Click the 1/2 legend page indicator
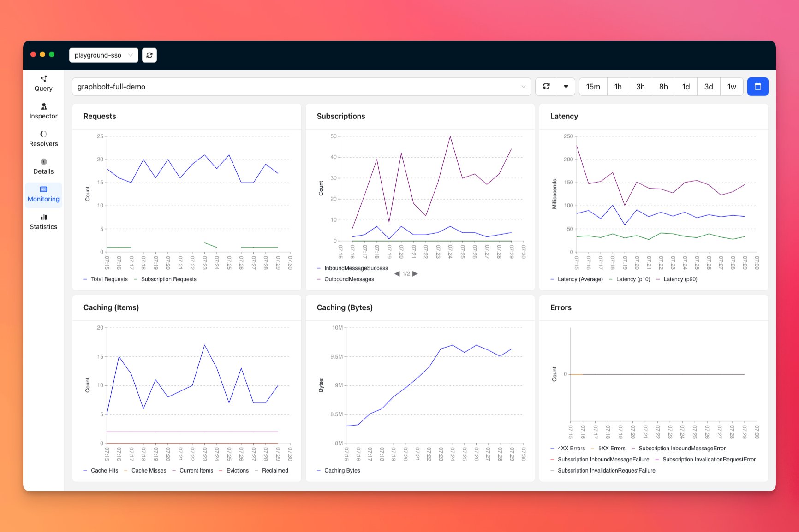The height and width of the screenshot is (532, 799). point(406,274)
